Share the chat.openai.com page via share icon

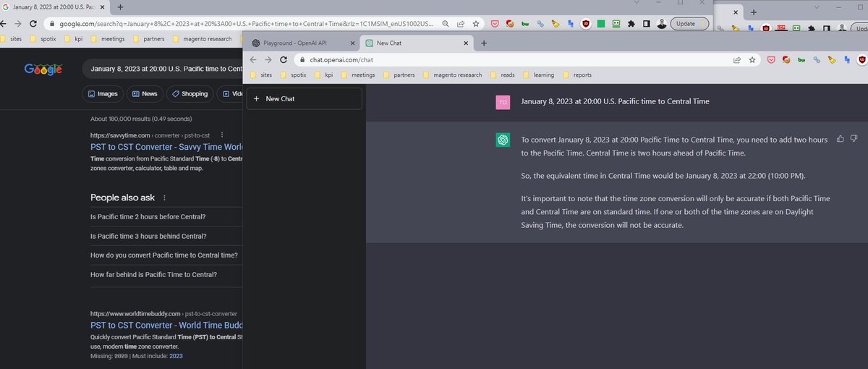coord(736,60)
